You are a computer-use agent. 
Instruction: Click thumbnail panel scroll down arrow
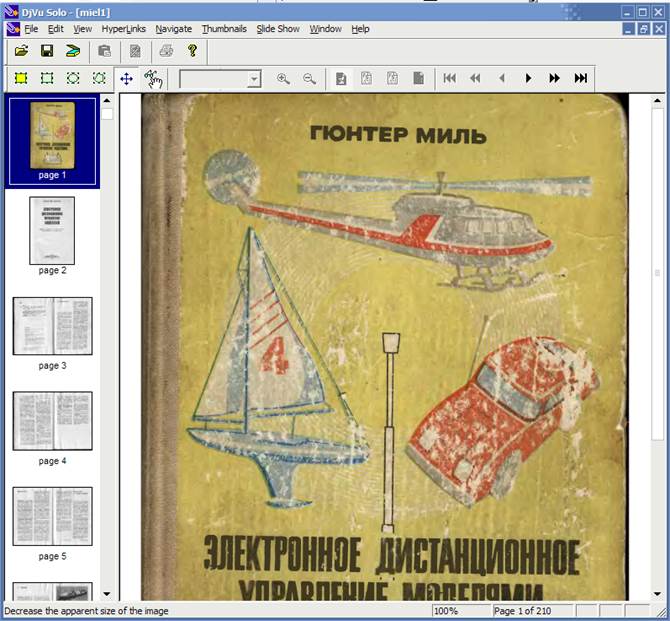click(x=107, y=594)
